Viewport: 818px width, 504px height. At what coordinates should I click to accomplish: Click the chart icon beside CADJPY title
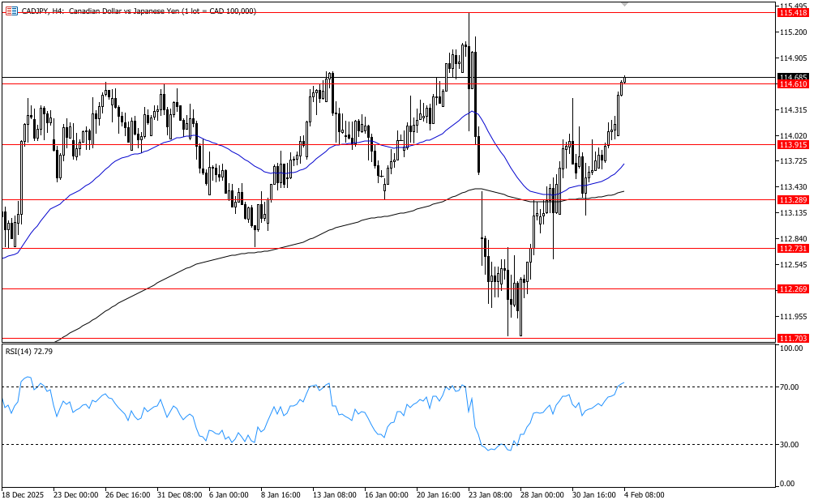[x=11, y=11]
